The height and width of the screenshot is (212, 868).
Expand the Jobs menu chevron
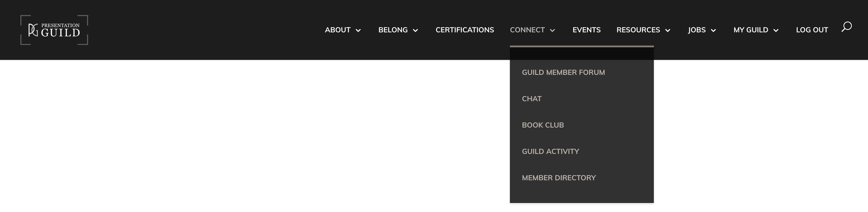click(713, 31)
